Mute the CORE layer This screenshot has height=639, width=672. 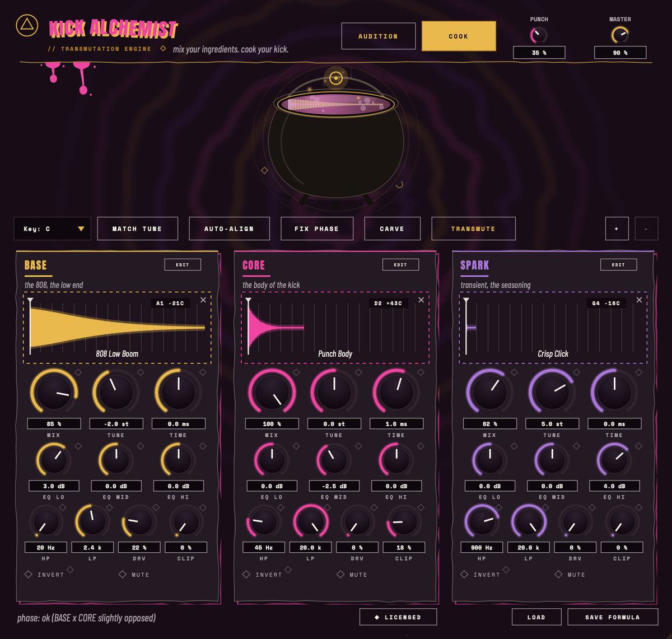coord(352,575)
